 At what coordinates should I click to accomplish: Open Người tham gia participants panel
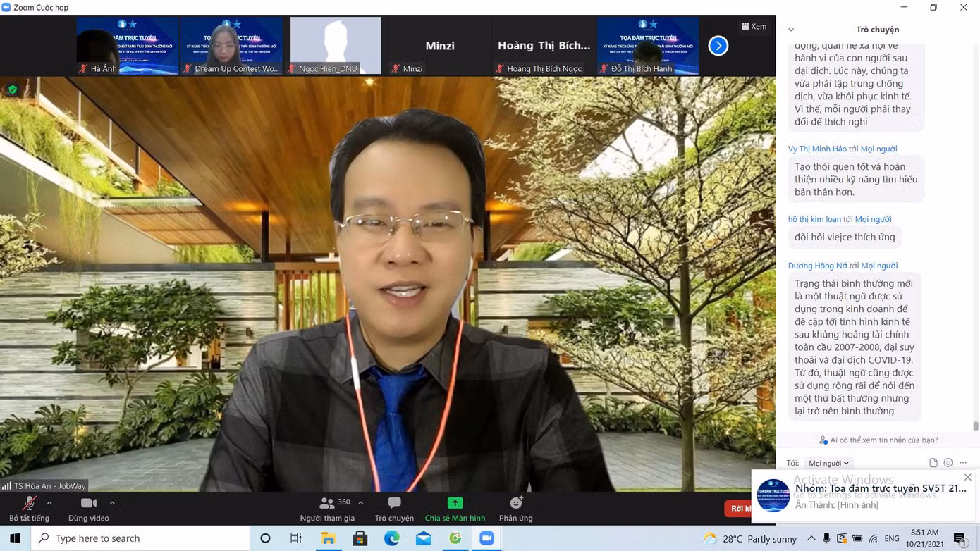[327, 509]
